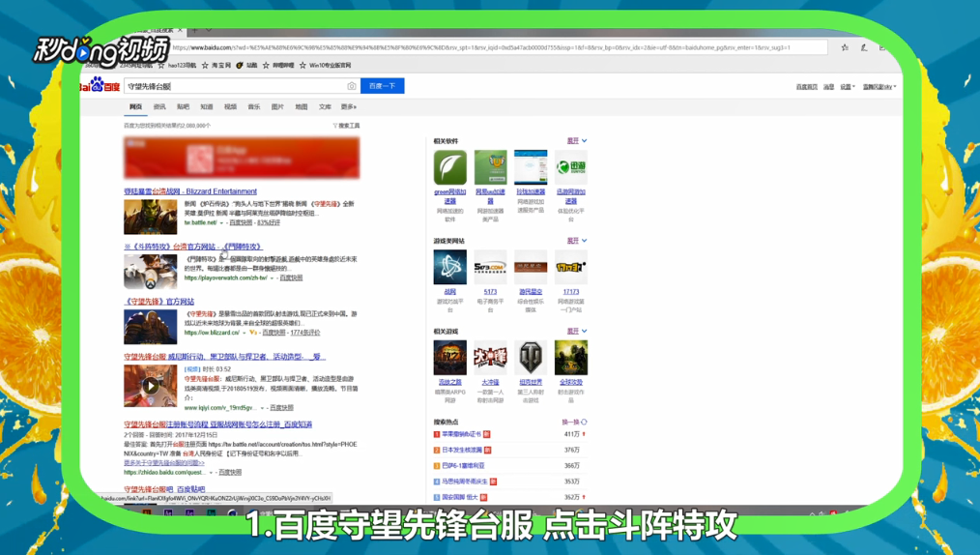Click the 换一换 refresh hot searches icon
Image resolution: width=980 pixels, height=555 pixels.
pyautogui.click(x=584, y=422)
